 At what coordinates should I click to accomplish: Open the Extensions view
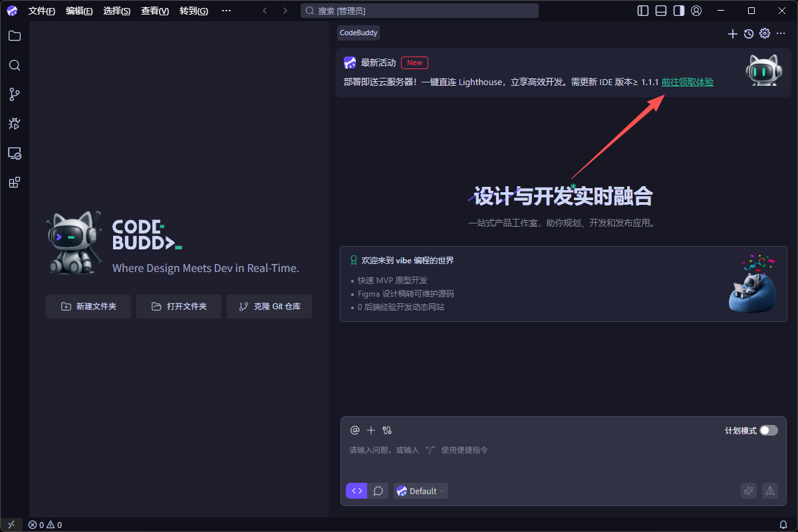click(x=15, y=182)
